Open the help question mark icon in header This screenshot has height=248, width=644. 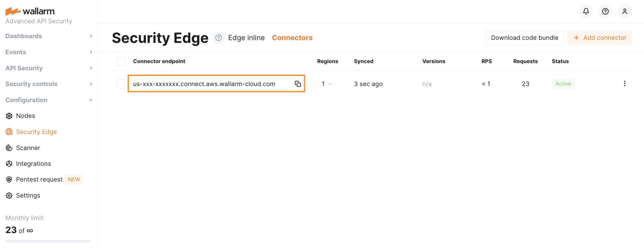pos(605,11)
